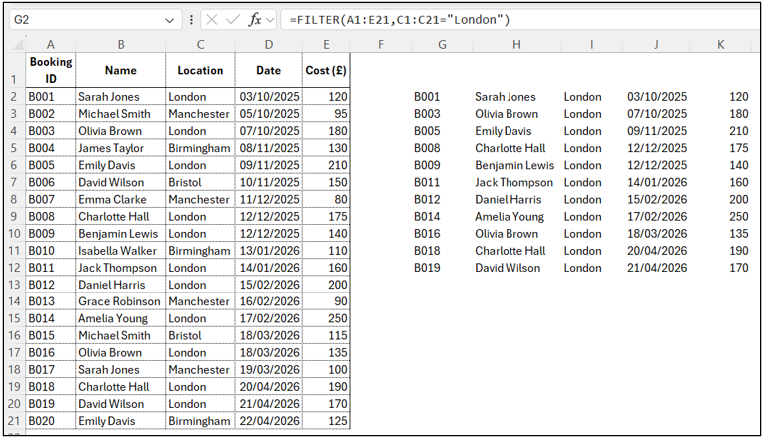
Task: Click the Enter checkmark icon in formula bar
Action: coord(234,20)
